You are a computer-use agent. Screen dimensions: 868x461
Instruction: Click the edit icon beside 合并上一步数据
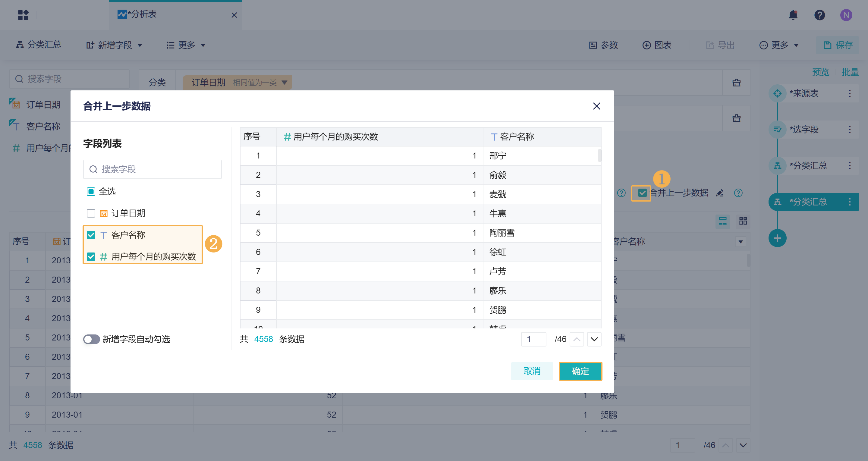[720, 193]
